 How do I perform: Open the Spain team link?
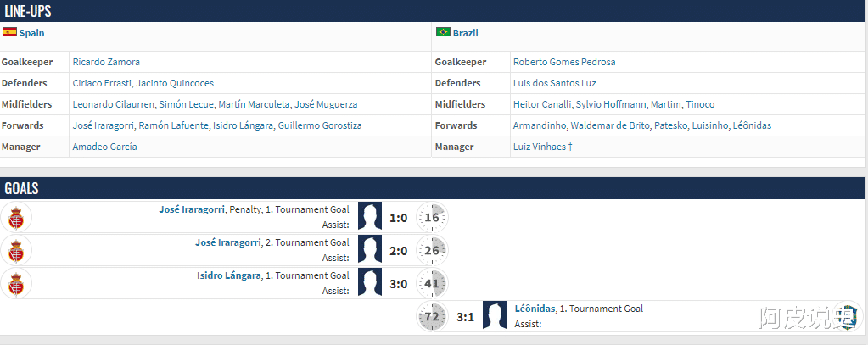32,33
